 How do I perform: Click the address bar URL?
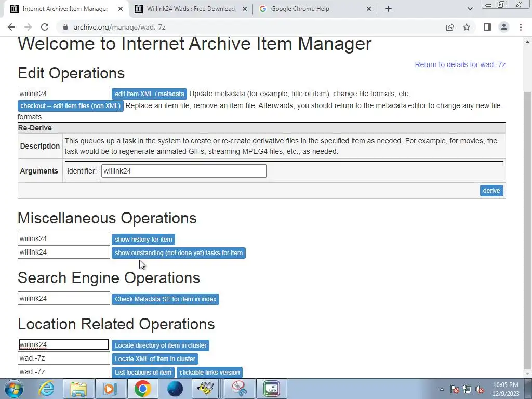point(119,27)
